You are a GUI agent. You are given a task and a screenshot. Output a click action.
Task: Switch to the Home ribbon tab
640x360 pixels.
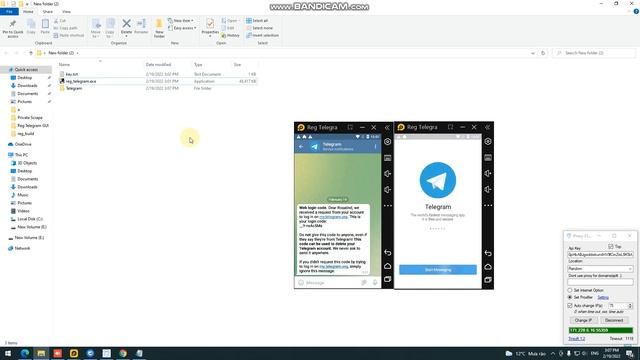[x=28, y=11]
